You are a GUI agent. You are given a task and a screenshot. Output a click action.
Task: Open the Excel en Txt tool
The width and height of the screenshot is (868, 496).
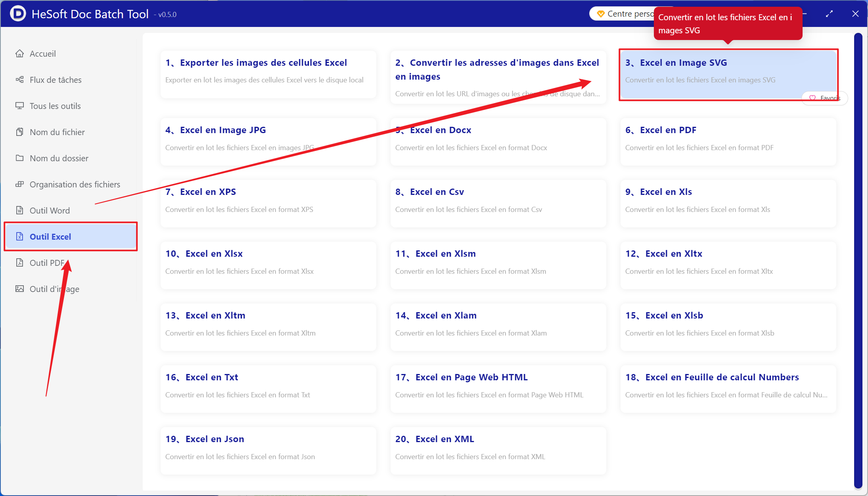(x=268, y=389)
